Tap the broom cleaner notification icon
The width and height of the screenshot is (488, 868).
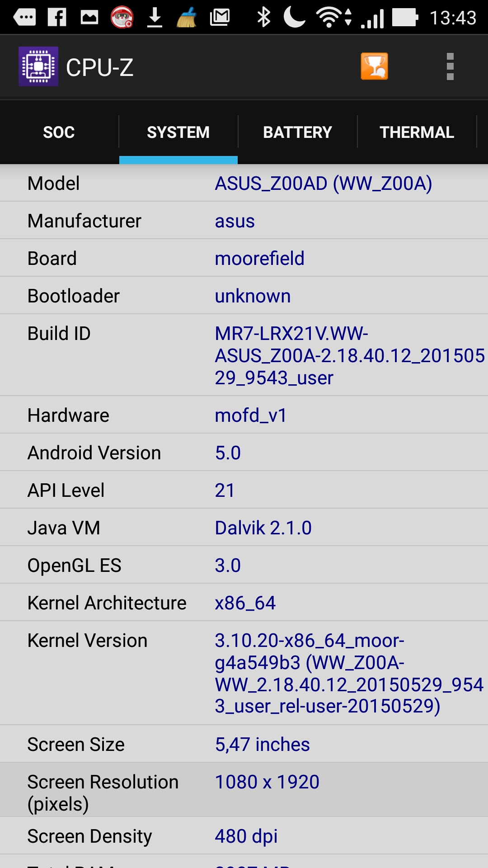(187, 18)
